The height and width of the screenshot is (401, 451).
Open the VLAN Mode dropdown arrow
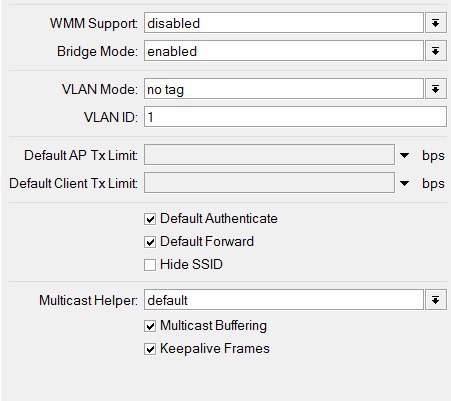point(435,89)
